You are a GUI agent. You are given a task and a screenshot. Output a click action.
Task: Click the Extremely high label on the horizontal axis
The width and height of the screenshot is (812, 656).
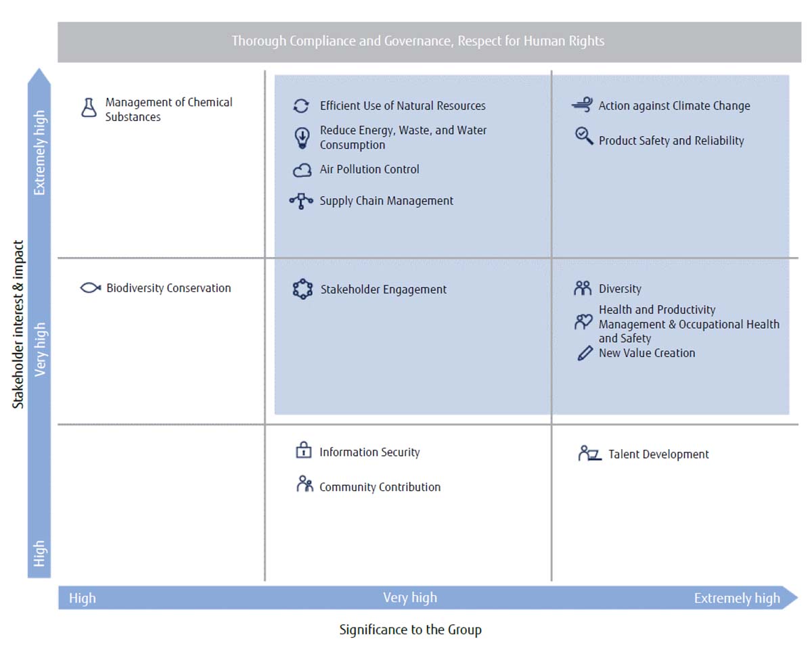pyautogui.click(x=737, y=599)
